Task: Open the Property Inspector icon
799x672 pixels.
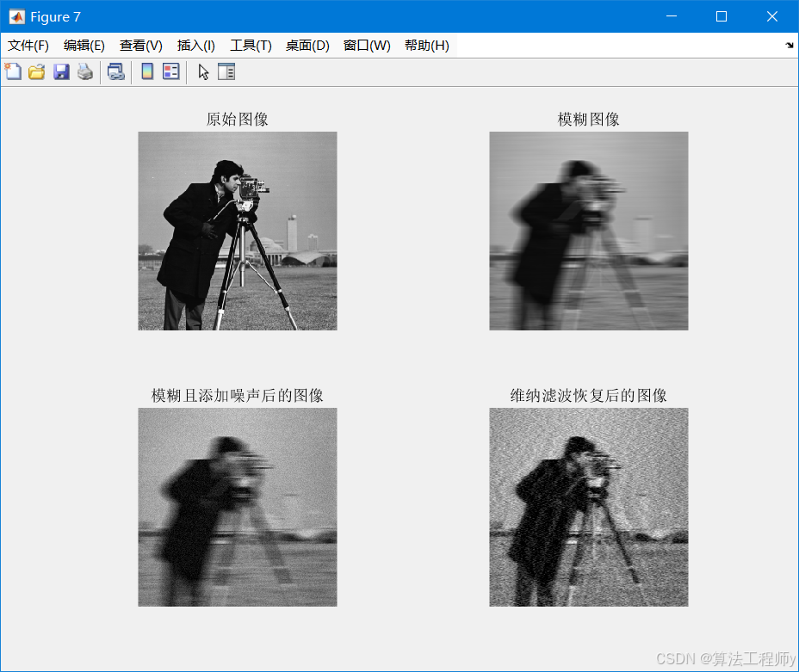Action: (226, 71)
